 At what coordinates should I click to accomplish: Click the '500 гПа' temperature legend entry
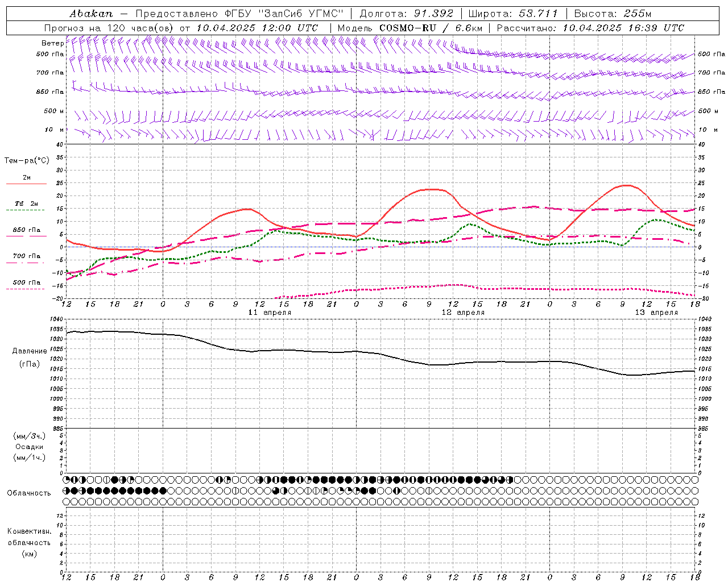[27, 282]
